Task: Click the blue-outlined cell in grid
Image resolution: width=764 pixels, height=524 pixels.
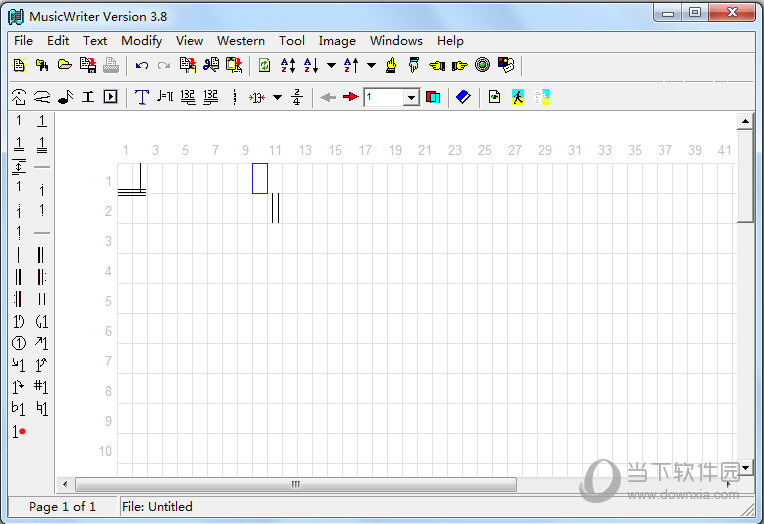Action: tap(260, 178)
